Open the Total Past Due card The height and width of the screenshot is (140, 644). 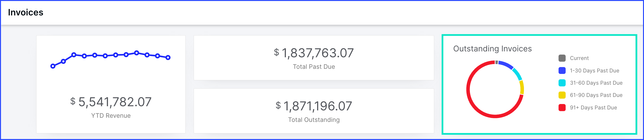[314, 58]
